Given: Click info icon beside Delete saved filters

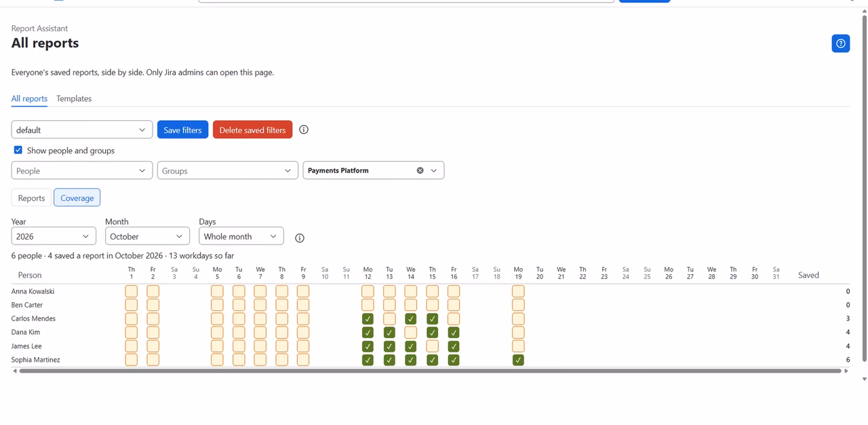Looking at the screenshot, I should (x=304, y=130).
